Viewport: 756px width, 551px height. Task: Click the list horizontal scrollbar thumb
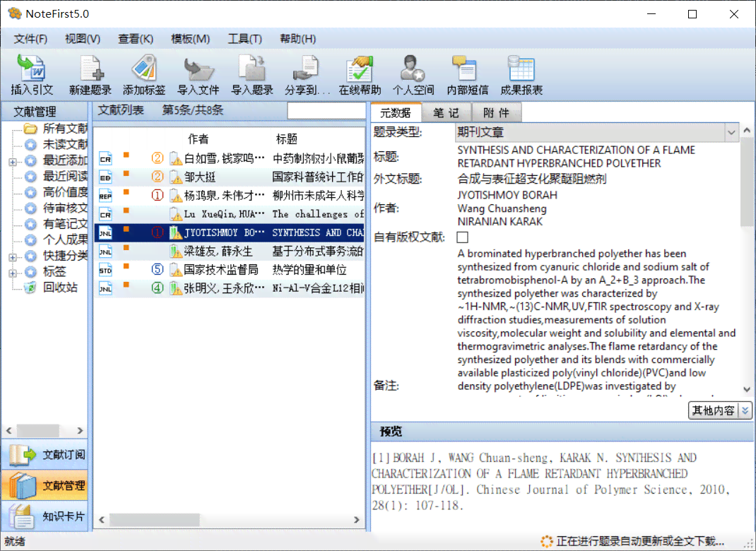pos(154,520)
